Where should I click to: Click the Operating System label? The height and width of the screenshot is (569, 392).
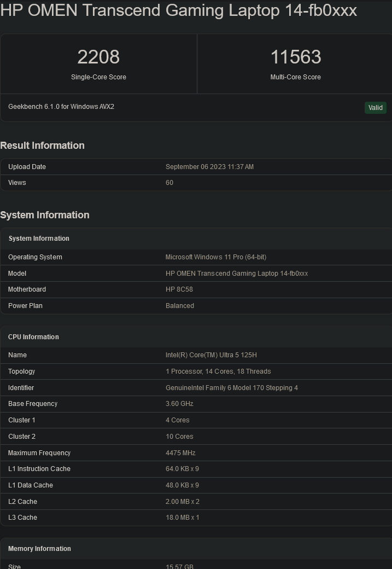coord(35,257)
